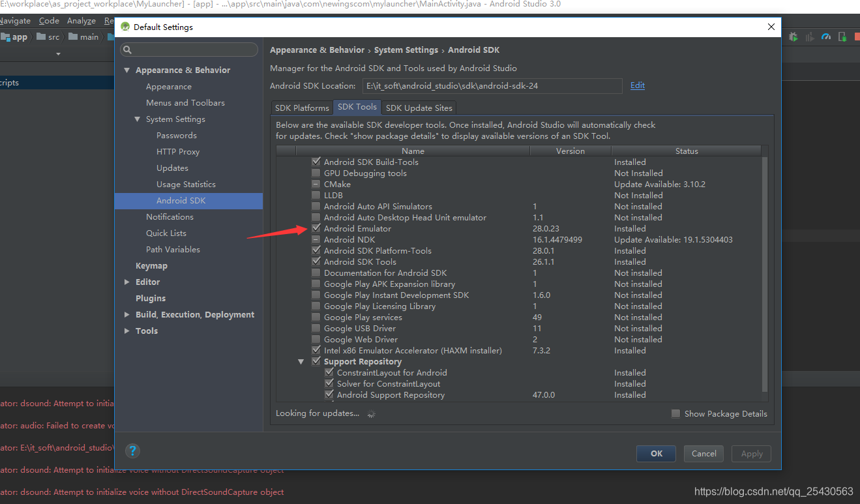Uncheck ConstraintLayout for Android checkbox
This screenshot has height=504, width=860.
click(329, 372)
